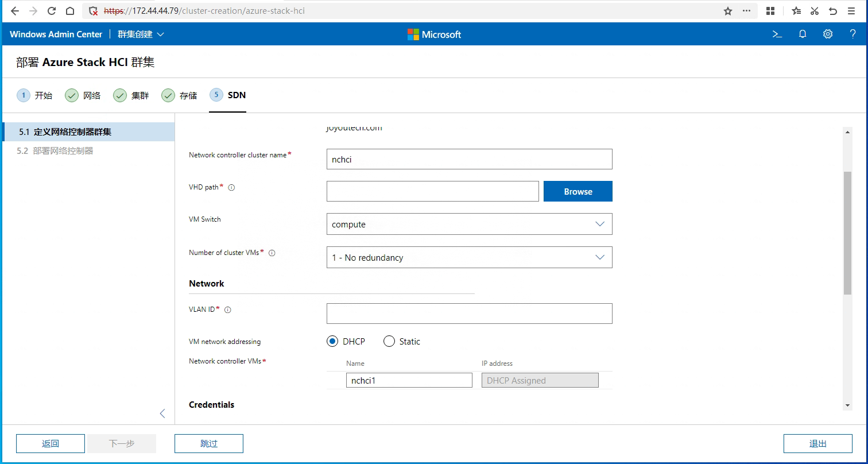Go to the 网络 step

pos(83,95)
